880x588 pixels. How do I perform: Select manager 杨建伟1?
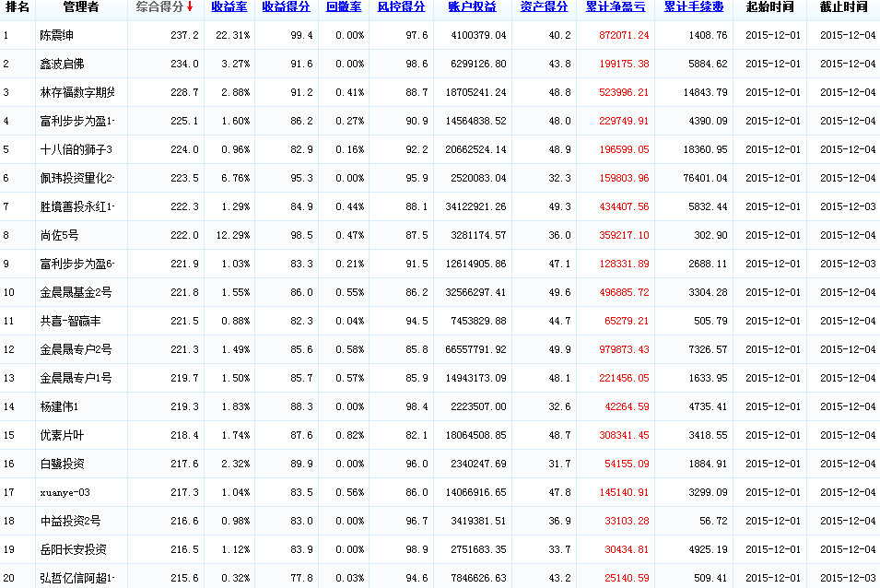click(59, 406)
